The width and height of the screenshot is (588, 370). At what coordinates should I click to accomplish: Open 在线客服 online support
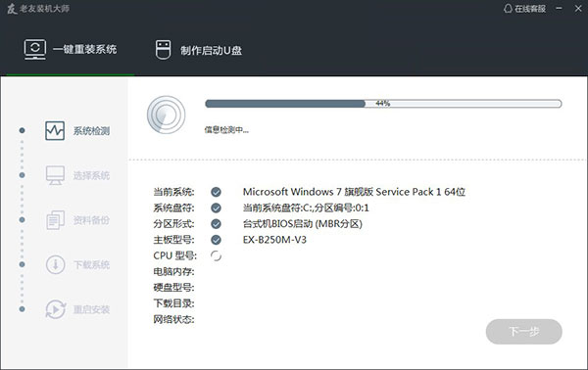click(524, 9)
